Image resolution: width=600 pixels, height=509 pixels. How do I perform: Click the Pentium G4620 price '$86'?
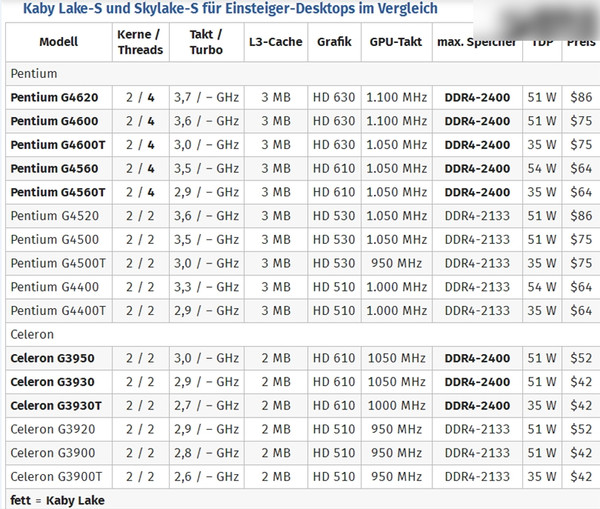pos(581,97)
